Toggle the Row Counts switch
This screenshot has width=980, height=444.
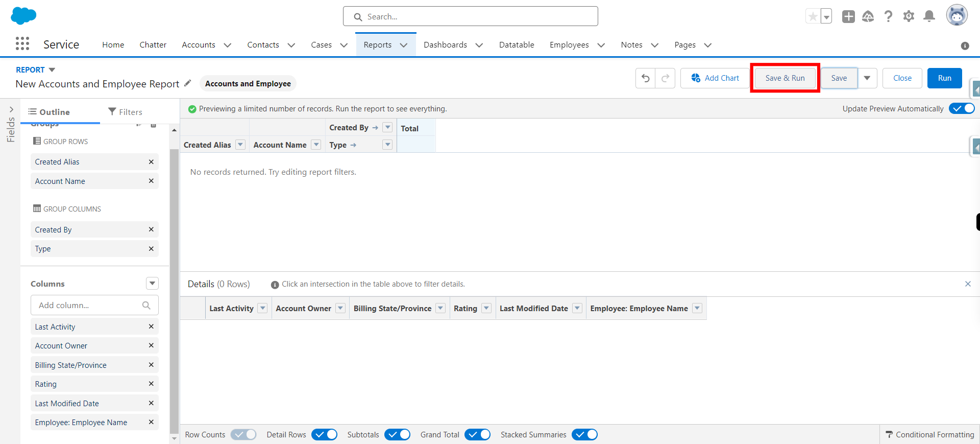[x=243, y=434]
